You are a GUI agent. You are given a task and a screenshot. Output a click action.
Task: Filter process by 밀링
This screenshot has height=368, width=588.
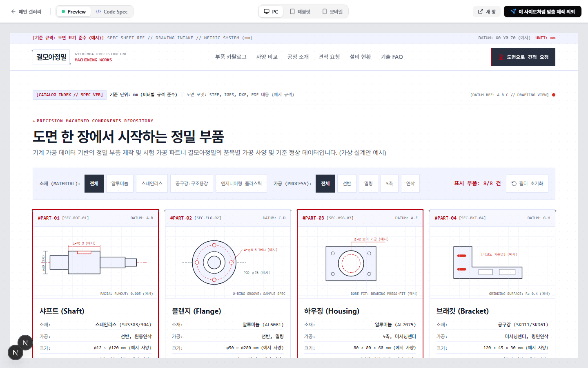pos(368,184)
